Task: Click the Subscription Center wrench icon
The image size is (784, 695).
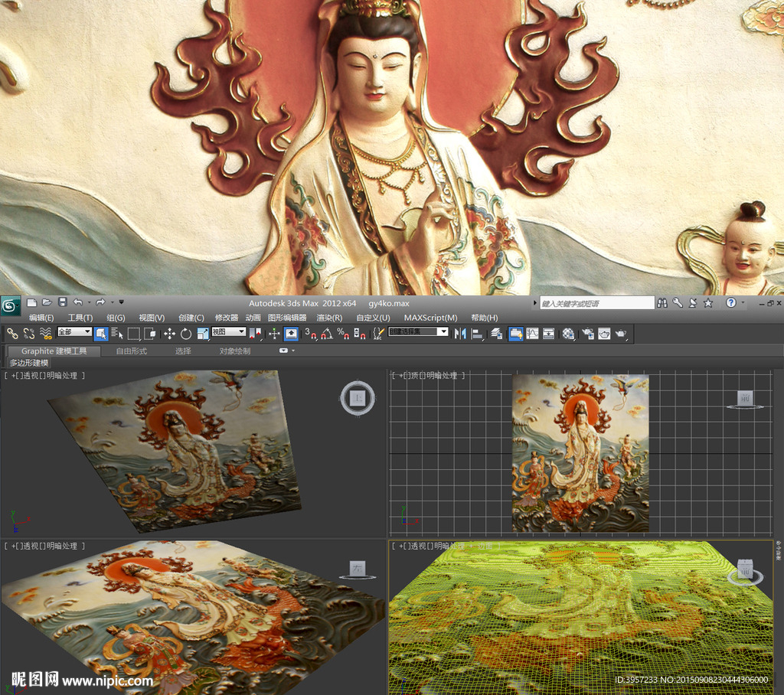Action: pos(678,302)
